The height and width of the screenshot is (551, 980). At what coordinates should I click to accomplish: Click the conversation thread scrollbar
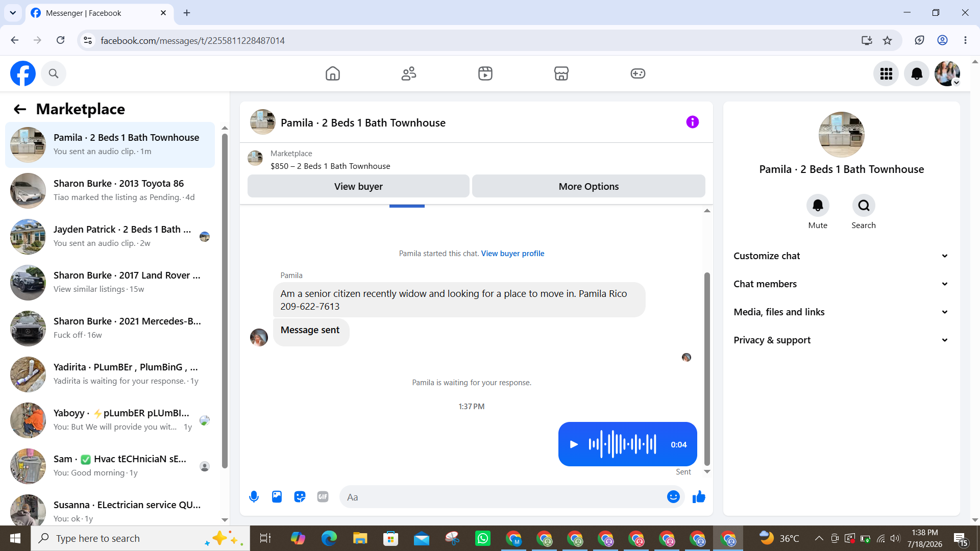pyautogui.click(x=707, y=369)
